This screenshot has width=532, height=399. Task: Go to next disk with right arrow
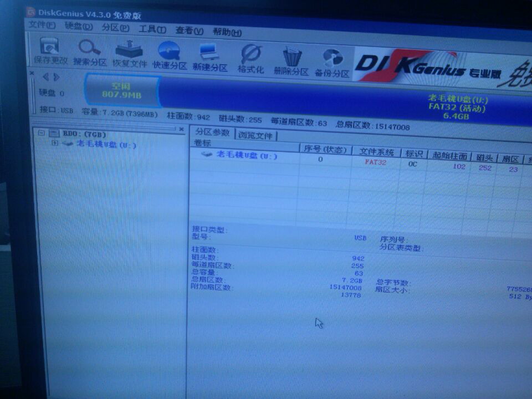[57, 77]
